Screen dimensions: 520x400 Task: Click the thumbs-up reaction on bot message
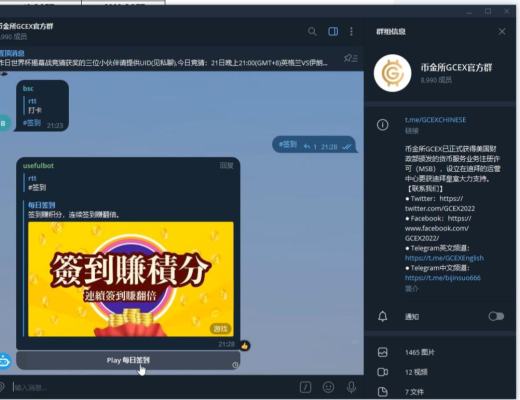click(x=245, y=346)
